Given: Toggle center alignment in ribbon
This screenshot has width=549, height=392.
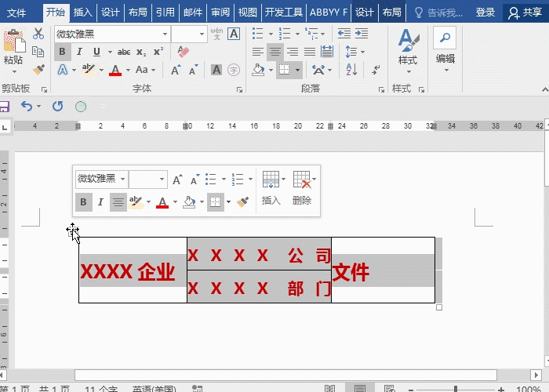Looking at the screenshot, I should pos(275,52).
